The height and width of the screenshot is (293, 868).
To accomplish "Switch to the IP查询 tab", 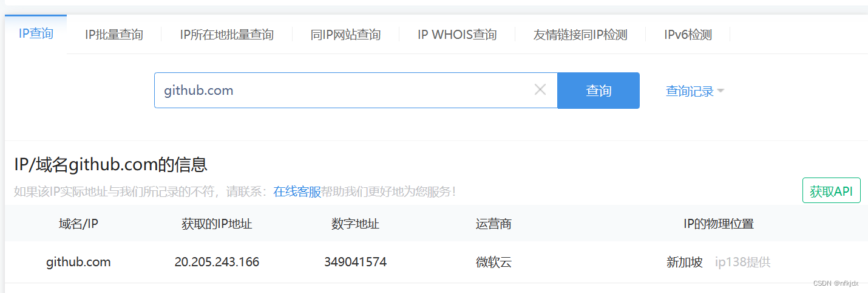I will [36, 33].
